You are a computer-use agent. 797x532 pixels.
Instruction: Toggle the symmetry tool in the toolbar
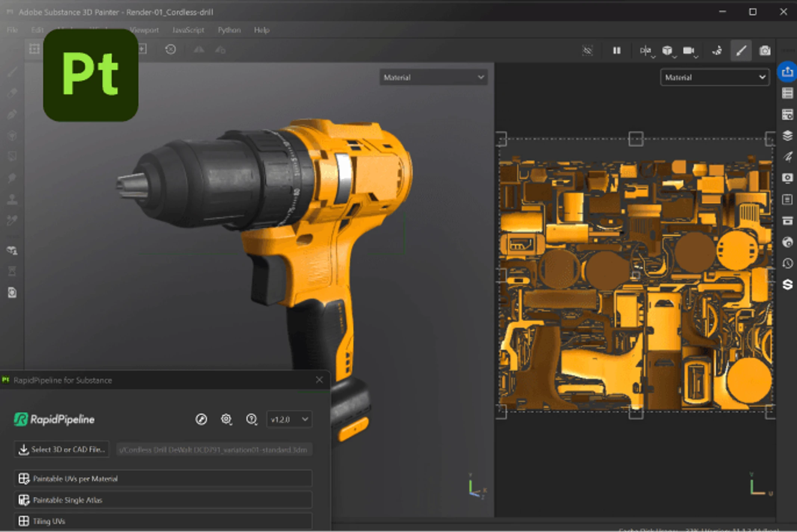pos(645,50)
